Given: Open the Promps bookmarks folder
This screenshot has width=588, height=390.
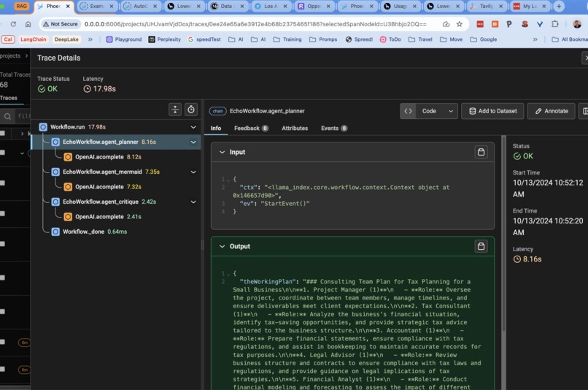Looking at the screenshot, I should (x=323, y=39).
